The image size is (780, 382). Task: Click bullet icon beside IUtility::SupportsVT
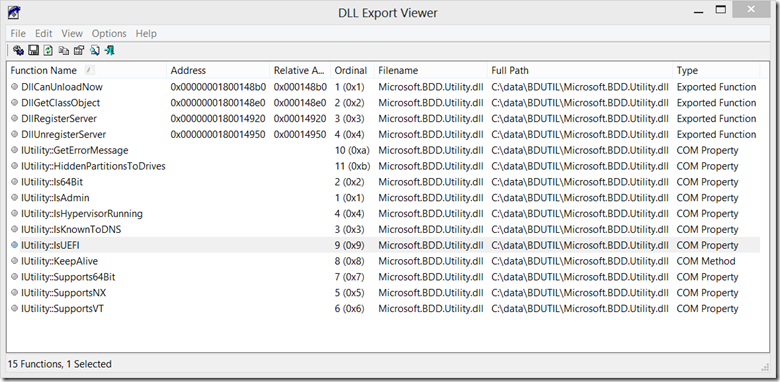pyautogui.click(x=14, y=308)
